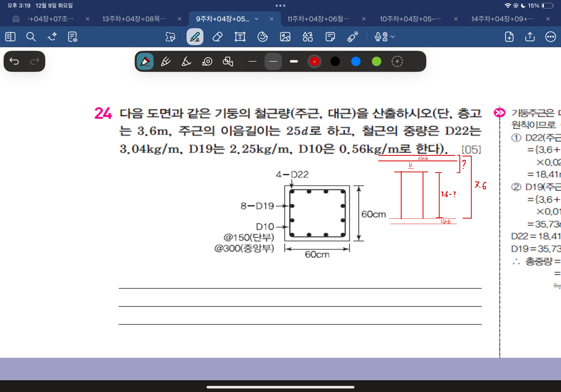
Task: Select the text box tool
Action: 240,37
